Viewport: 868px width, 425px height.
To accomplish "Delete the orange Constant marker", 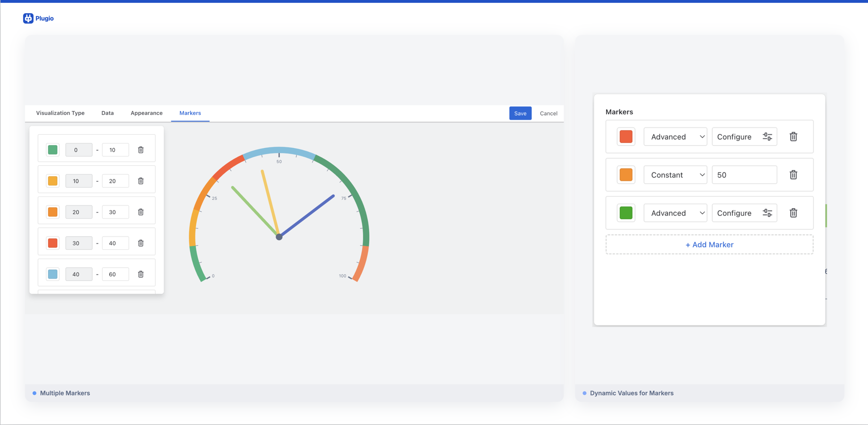I will click(x=793, y=175).
